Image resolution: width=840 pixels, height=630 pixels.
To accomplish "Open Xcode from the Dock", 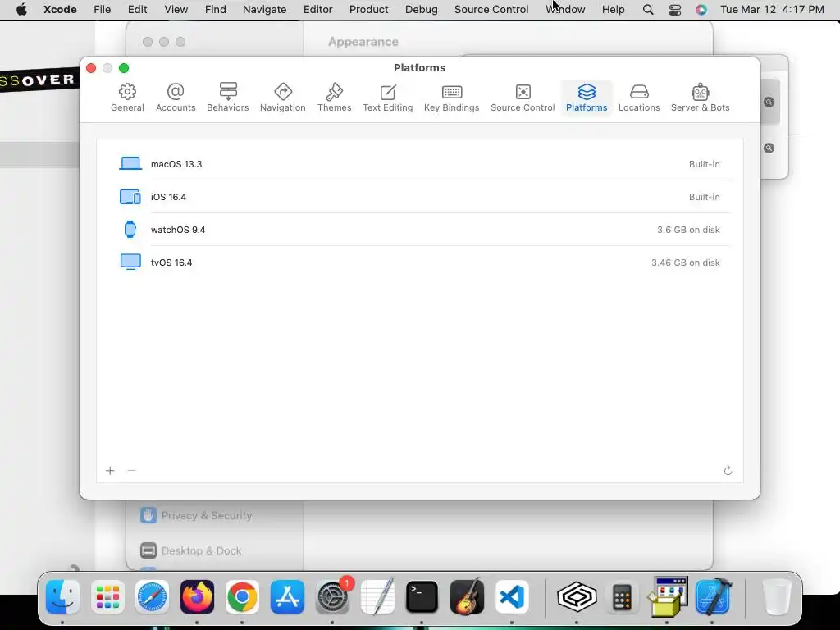I will pos(713,597).
